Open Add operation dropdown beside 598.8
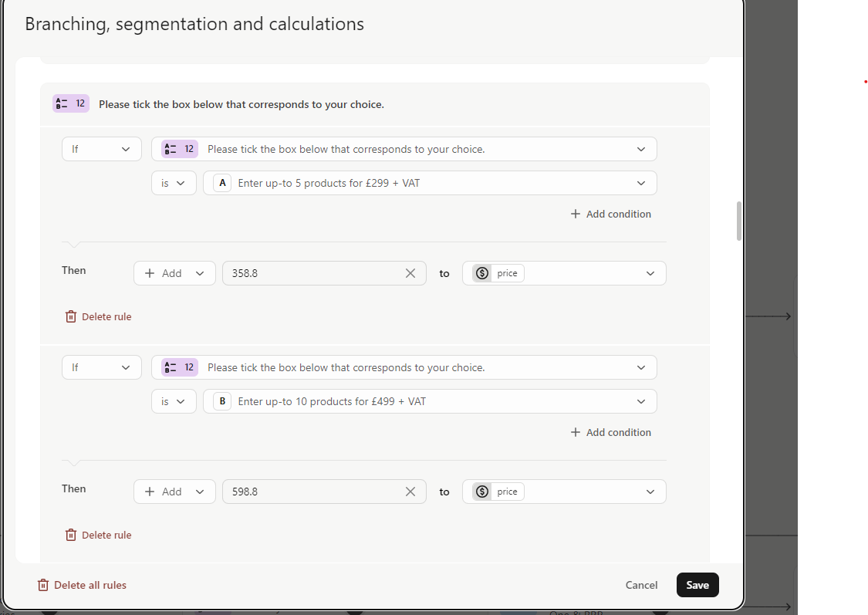 (x=174, y=492)
